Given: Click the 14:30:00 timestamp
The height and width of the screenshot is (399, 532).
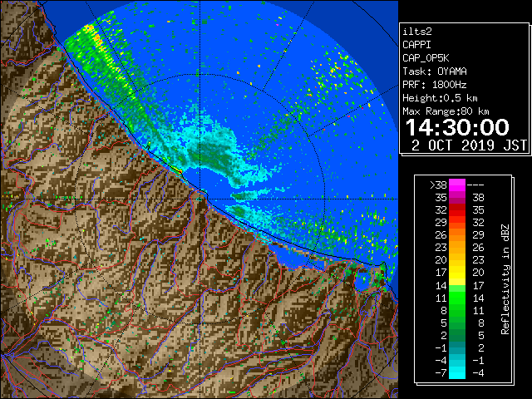Looking at the screenshot, I should pos(457,127).
